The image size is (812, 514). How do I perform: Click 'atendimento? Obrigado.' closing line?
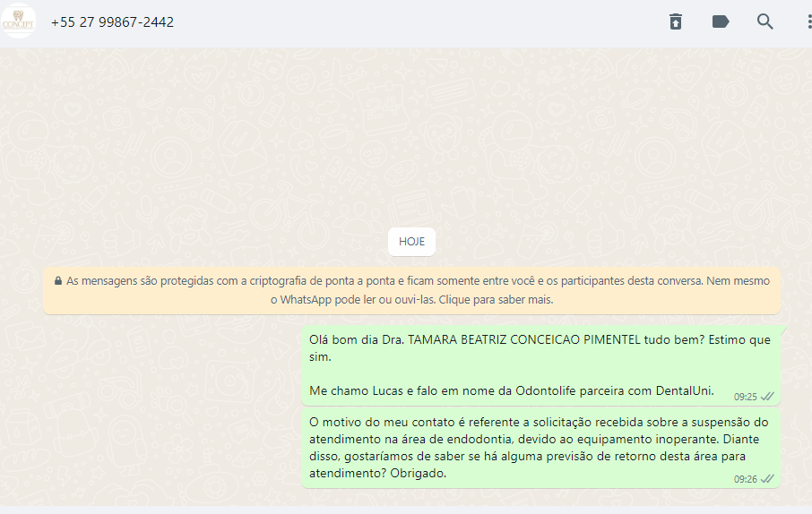point(377,474)
